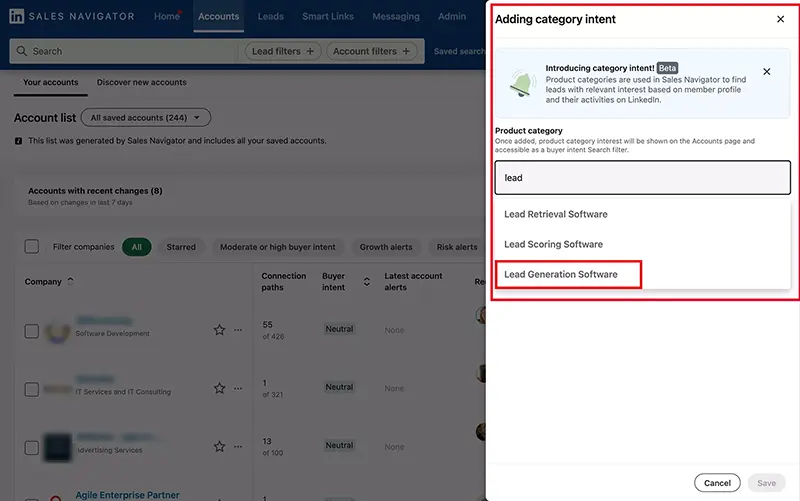Screen dimensions: 800x501
Task: Dismiss the Introducing category intent banner
Action: coord(766,72)
